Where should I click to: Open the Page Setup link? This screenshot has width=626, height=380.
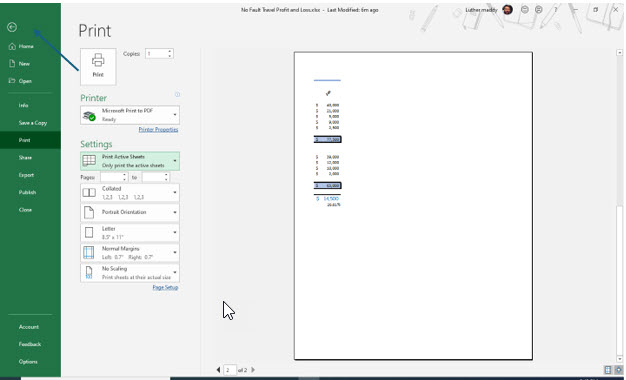(165, 287)
